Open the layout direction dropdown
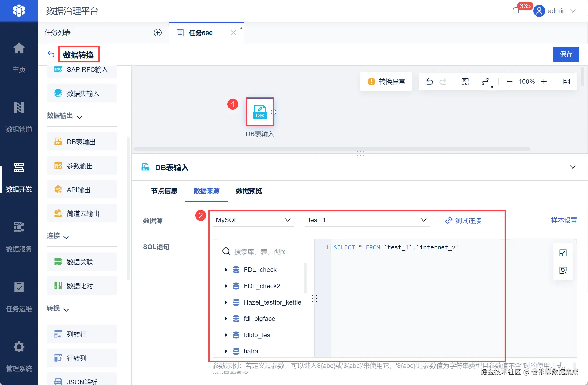 click(487, 82)
